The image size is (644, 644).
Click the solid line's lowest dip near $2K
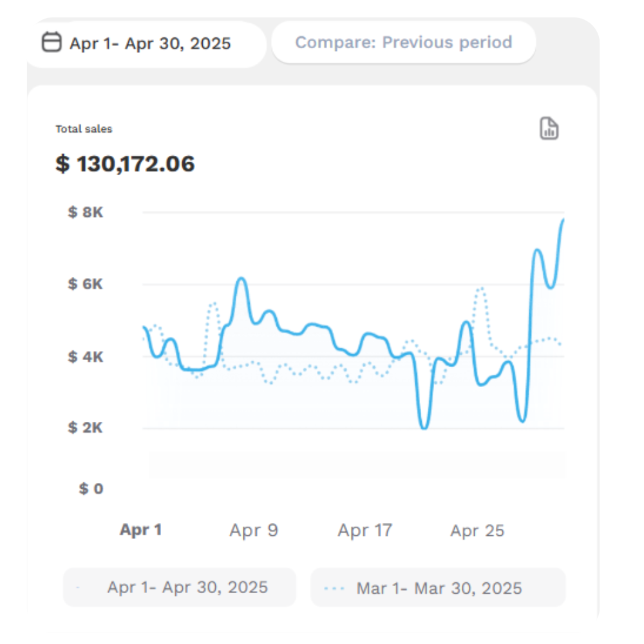pyautogui.click(x=424, y=427)
